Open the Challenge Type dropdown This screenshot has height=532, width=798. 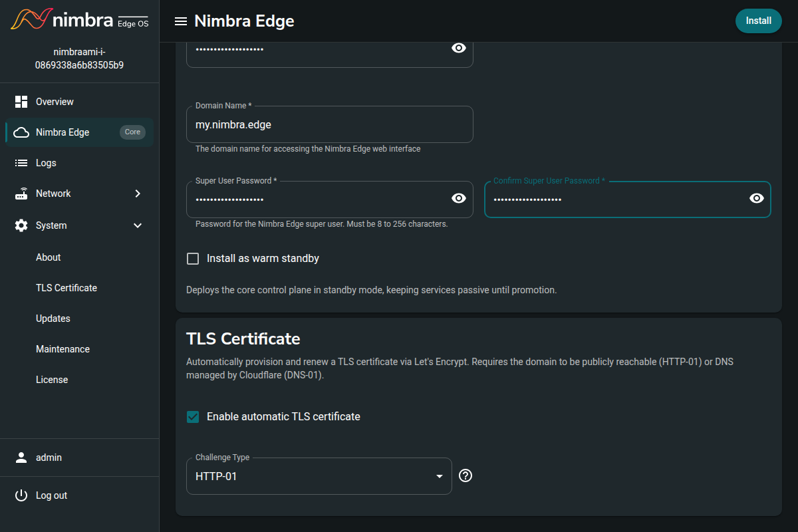(319, 476)
